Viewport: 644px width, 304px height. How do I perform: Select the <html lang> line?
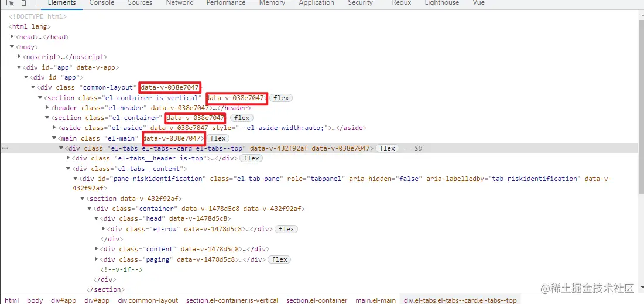pyautogui.click(x=30, y=27)
